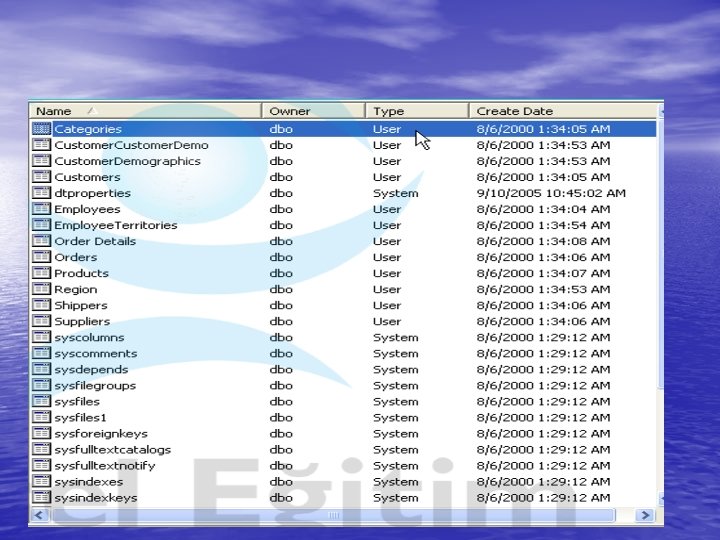This screenshot has width=720, height=540.
Task: Select the Orders table name
Action: click(x=76, y=258)
